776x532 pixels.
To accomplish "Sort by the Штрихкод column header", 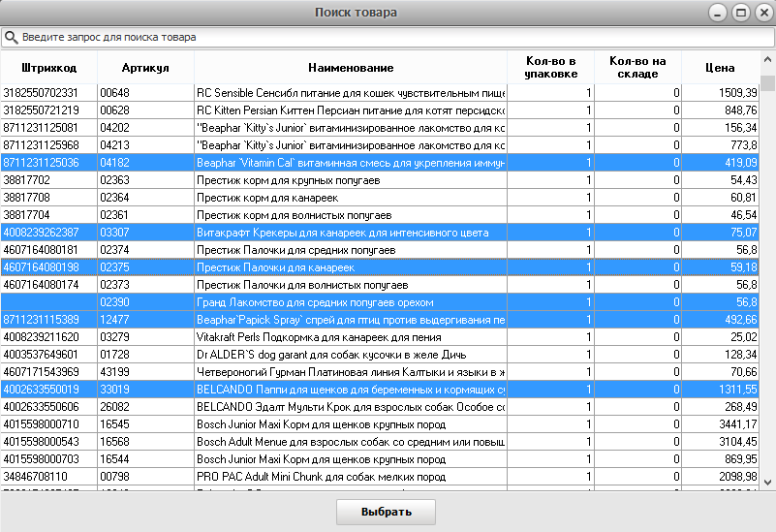I will [49, 68].
